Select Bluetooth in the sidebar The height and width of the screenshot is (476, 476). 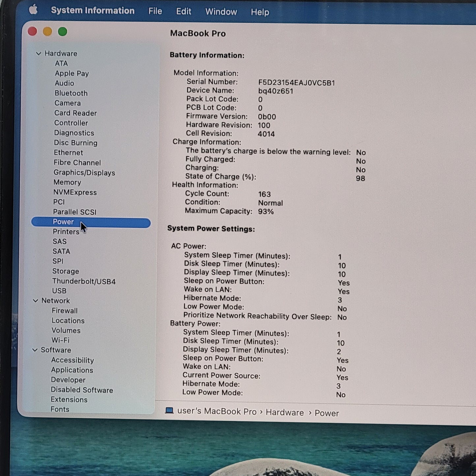pyautogui.click(x=71, y=93)
